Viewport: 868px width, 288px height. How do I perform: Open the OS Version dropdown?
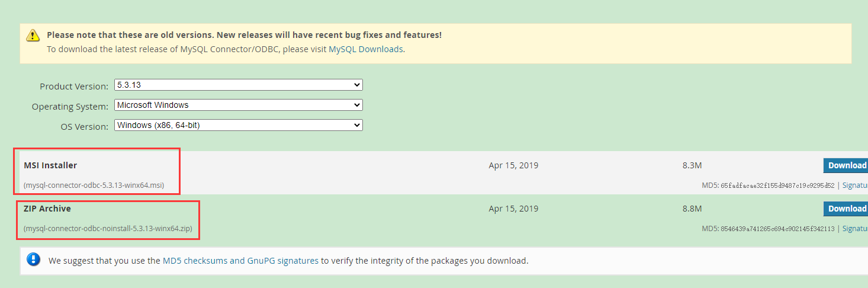coord(239,125)
